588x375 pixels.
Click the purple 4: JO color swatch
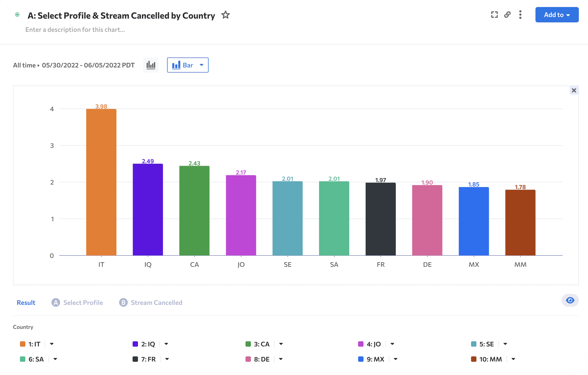pos(361,344)
